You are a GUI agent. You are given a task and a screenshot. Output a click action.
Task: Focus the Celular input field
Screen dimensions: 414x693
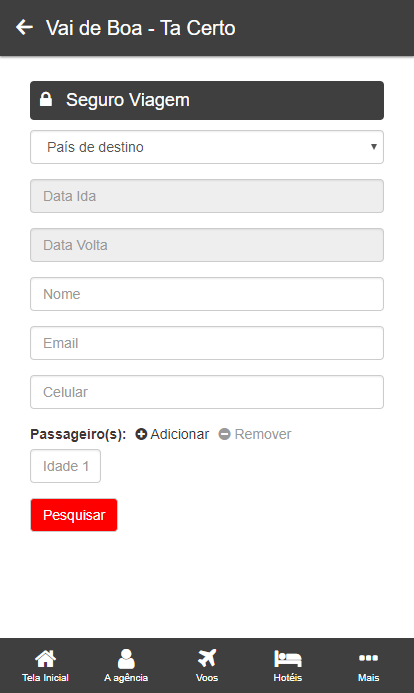(207, 392)
